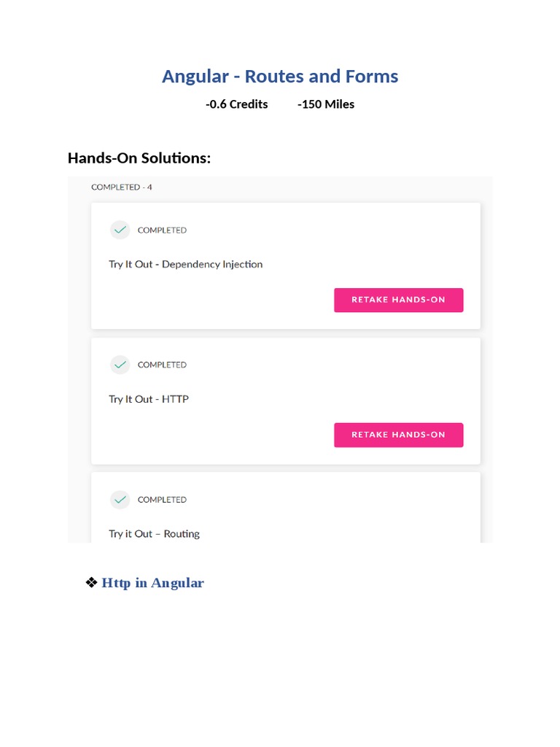Image resolution: width=560 pixels, height=747 pixels.
Task: Open the Http in Angular link
Action: pyautogui.click(x=152, y=583)
